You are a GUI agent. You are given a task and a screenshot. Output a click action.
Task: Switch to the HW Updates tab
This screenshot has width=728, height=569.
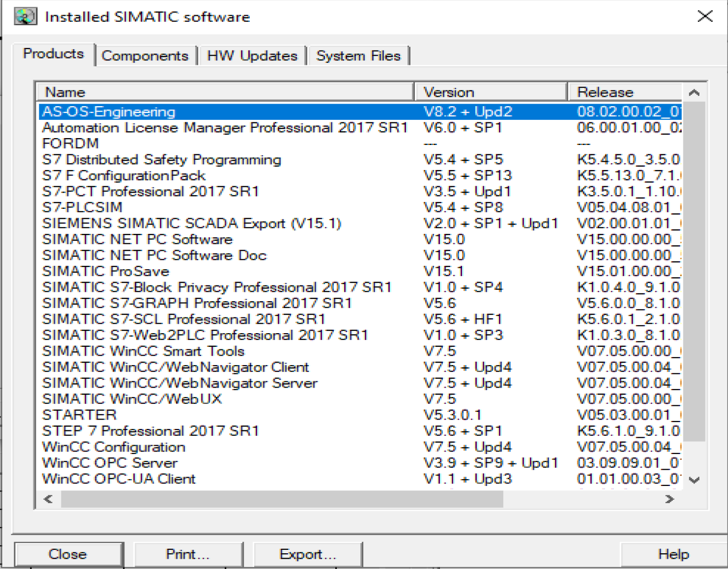tap(252, 56)
